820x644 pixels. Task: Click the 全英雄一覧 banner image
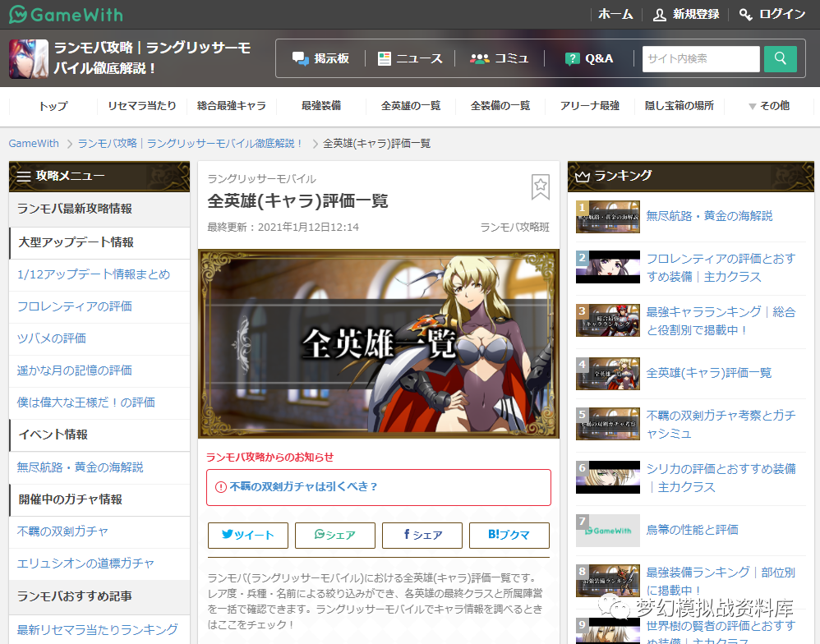pyautogui.click(x=379, y=343)
